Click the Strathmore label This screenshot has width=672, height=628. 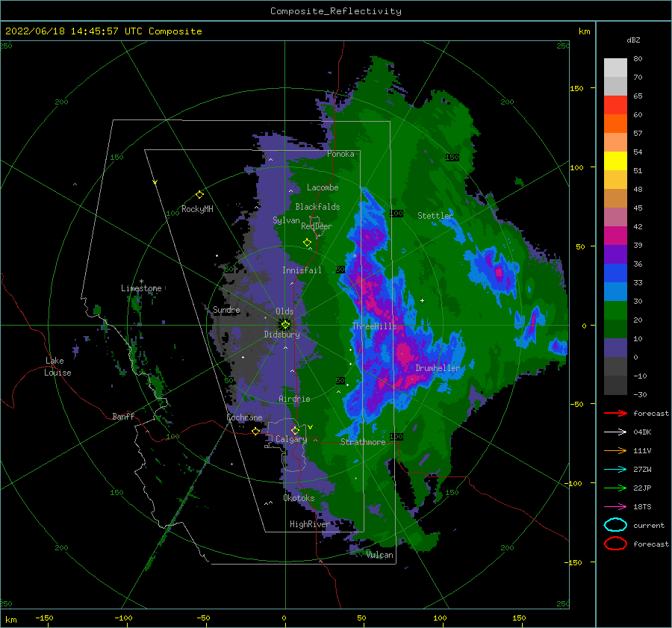click(x=363, y=442)
